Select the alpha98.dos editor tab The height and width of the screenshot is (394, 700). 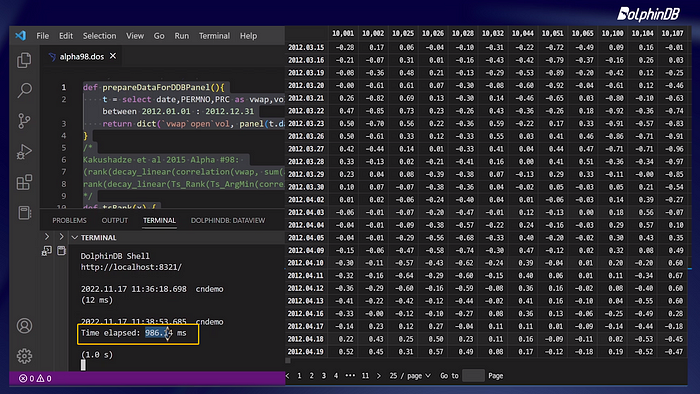82,57
